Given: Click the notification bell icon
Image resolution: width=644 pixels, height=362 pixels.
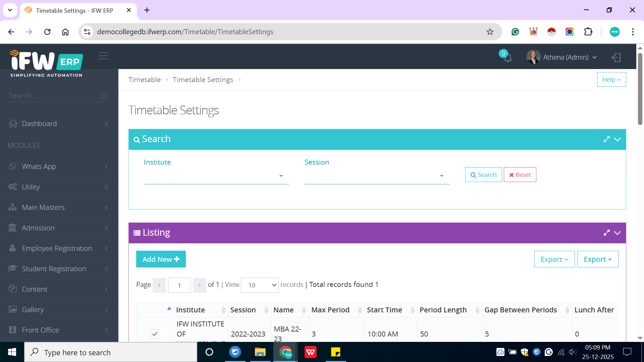Looking at the screenshot, I should (x=507, y=58).
